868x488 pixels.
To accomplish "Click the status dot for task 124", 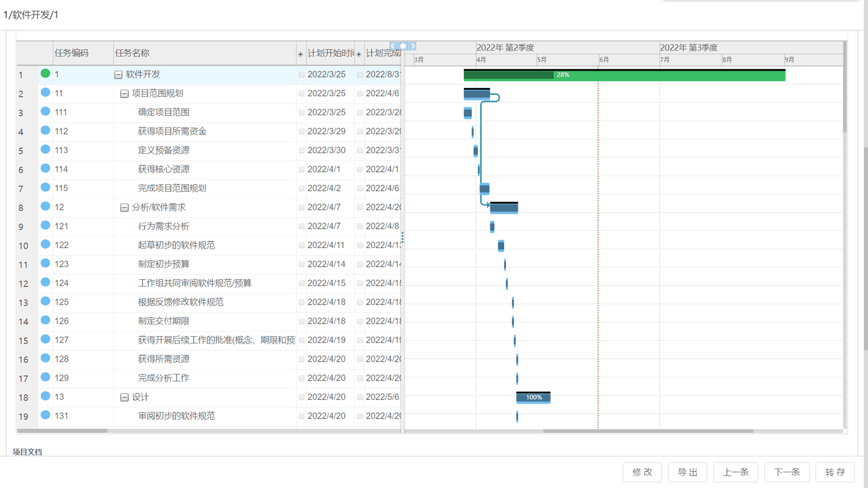I will click(x=45, y=282).
